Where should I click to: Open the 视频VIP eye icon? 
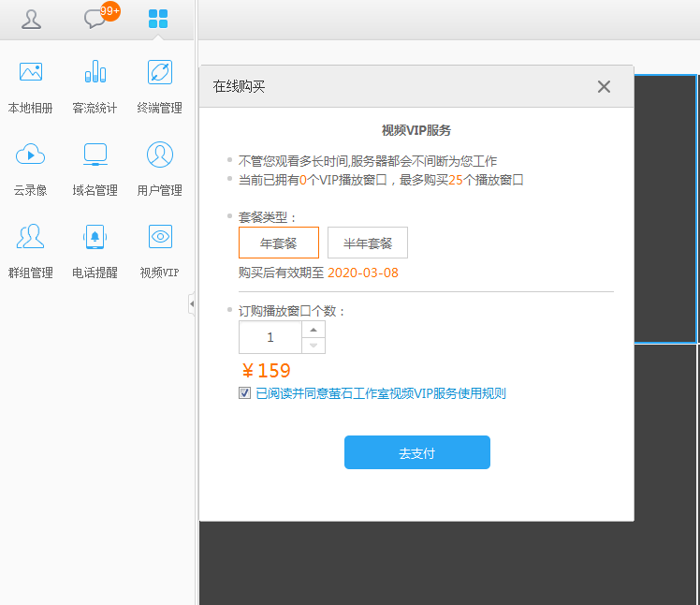pyautogui.click(x=159, y=237)
